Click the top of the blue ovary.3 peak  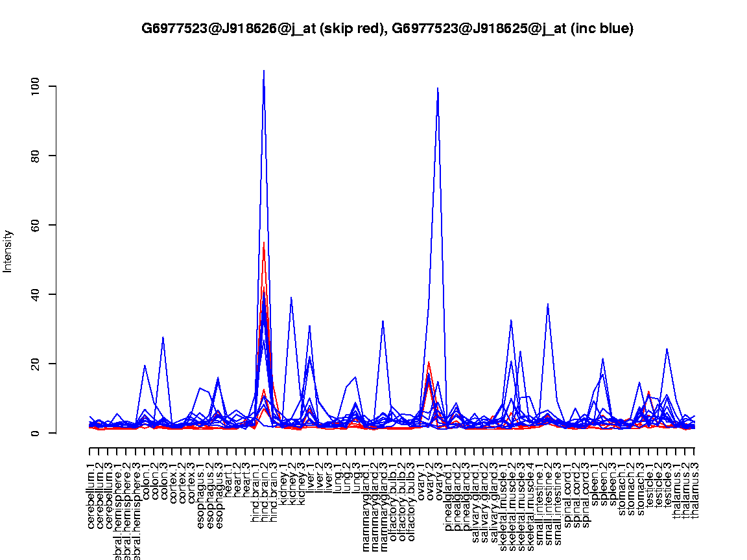(438, 89)
